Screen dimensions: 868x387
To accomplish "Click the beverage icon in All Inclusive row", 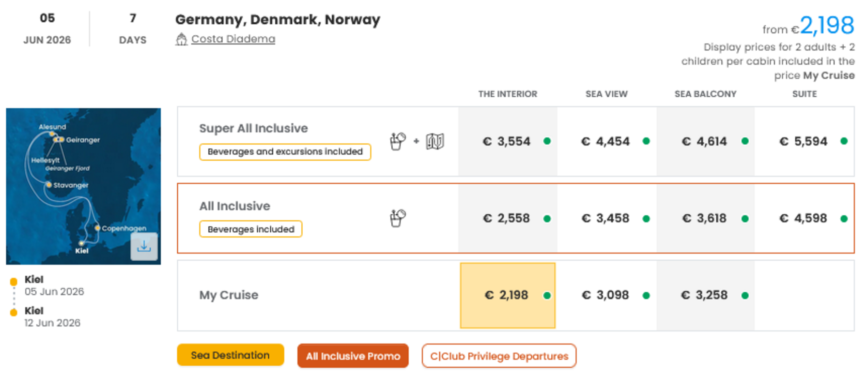I will pyautogui.click(x=397, y=218).
